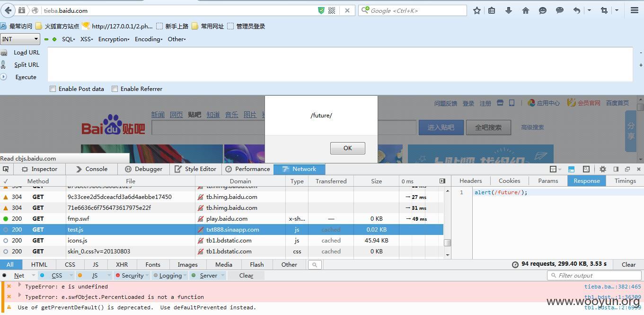Click Load URL in HackBar

tap(26, 53)
